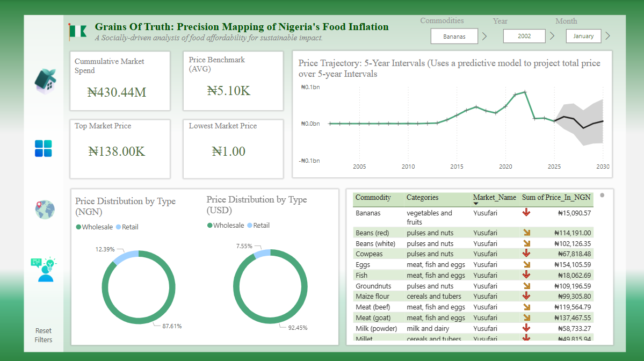Open the Bananas commodity selector box
The height and width of the screenshot is (361, 644).
454,36
